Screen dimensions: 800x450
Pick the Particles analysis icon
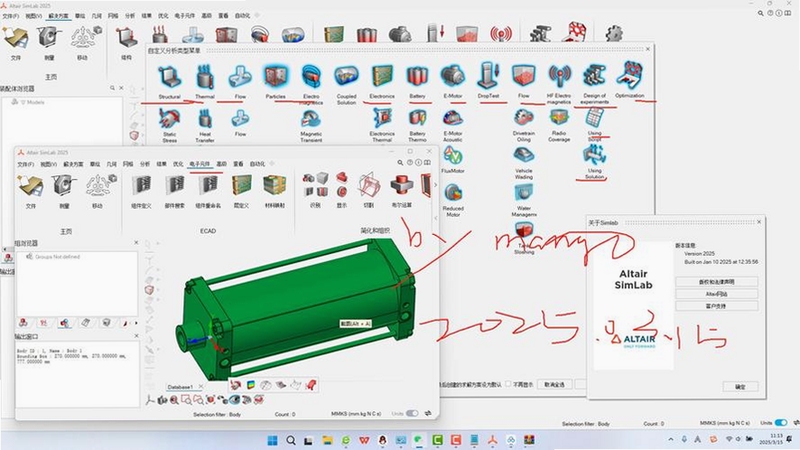(x=276, y=77)
